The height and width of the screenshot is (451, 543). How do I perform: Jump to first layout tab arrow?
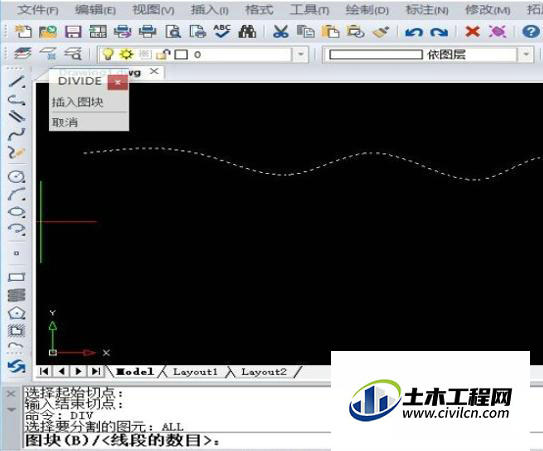44,371
